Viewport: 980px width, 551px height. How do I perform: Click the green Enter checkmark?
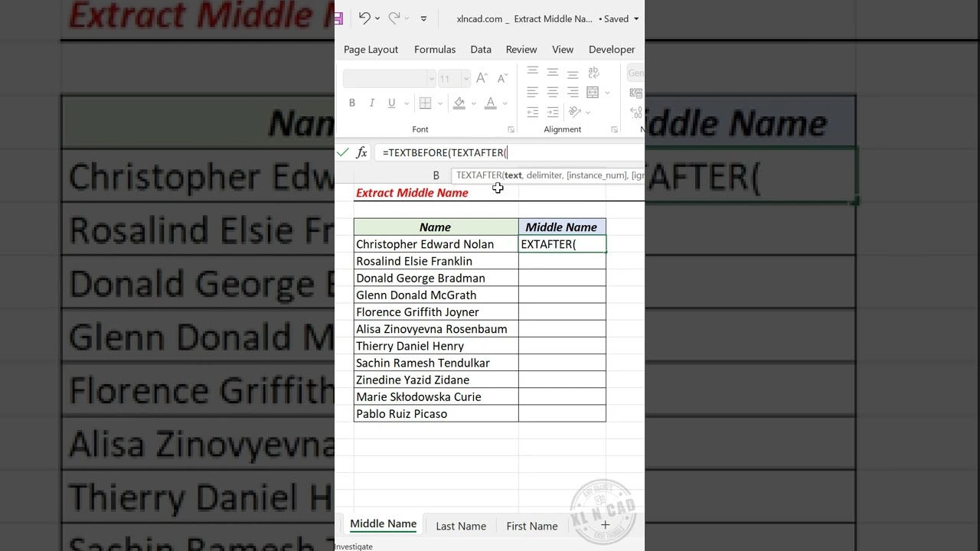(342, 152)
